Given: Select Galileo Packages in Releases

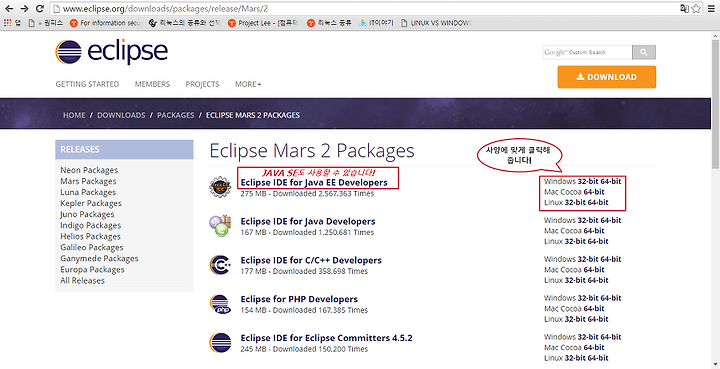Looking at the screenshot, I should 92,247.
